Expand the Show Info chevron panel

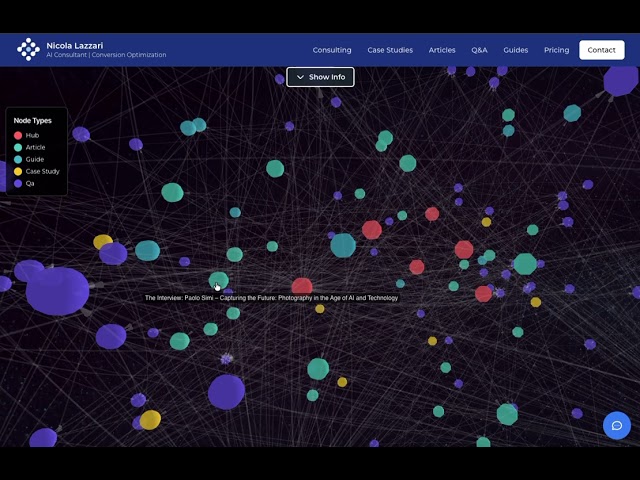320,77
